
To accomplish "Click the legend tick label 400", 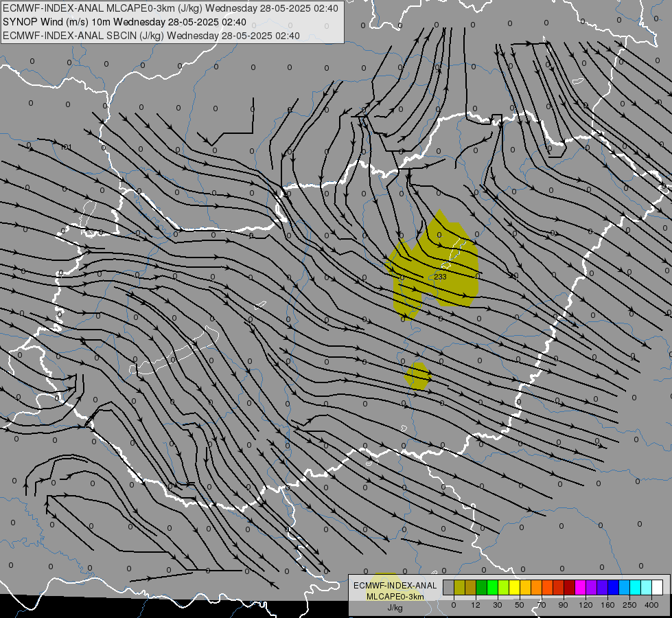I will point(651,605).
